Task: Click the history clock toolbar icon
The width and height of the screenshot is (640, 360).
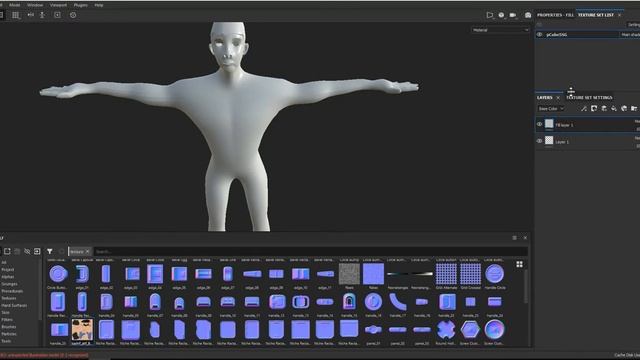Action: [73, 15]
